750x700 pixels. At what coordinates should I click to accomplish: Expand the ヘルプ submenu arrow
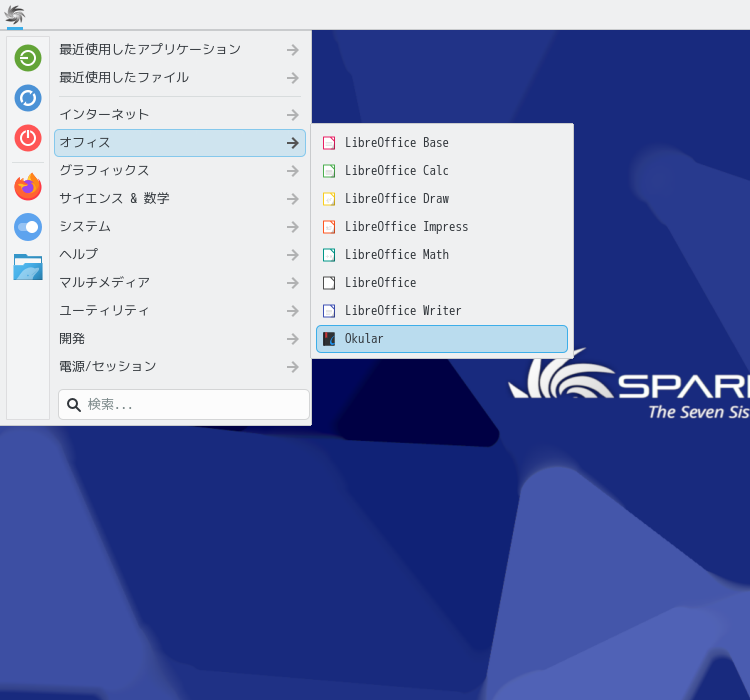tap(293, 255)
